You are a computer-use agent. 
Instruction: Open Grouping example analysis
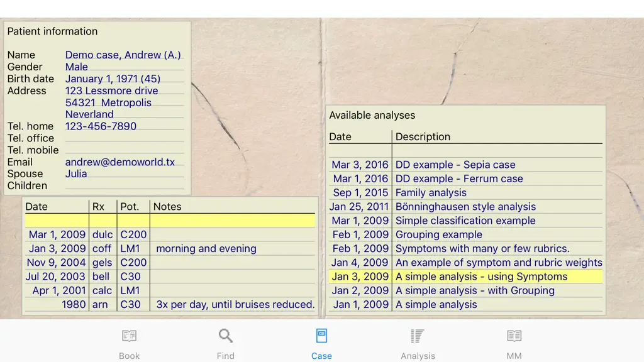click(466, 234)
